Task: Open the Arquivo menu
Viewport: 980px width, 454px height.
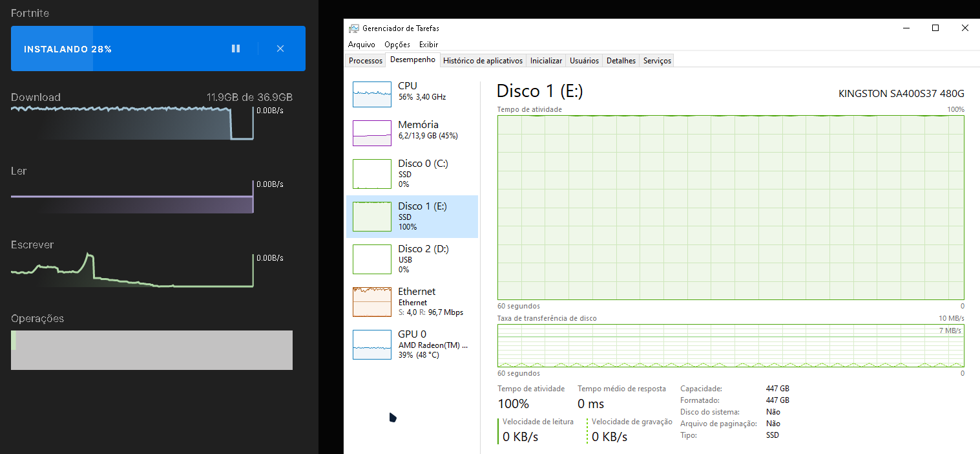Action: 362,45
